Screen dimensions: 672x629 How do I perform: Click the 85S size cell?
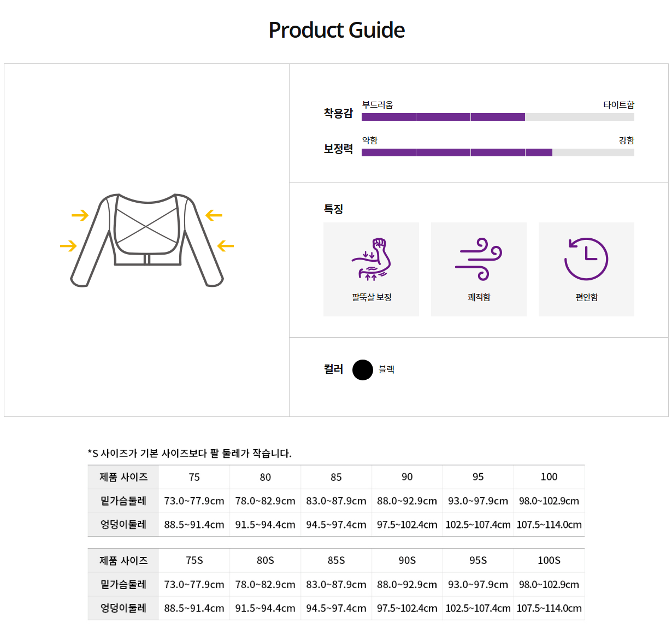pos(336,561)
